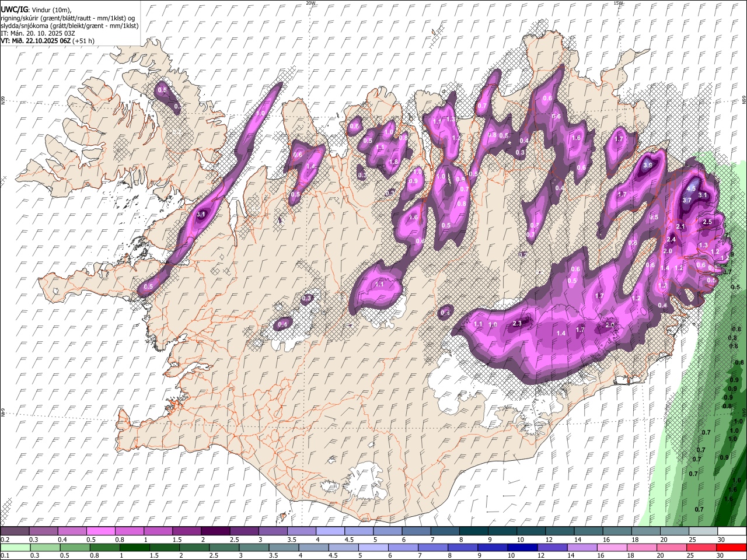Click the '1.8' snowfall value on the map
This screenshot has height=560, width=747.
click(393, 162)
